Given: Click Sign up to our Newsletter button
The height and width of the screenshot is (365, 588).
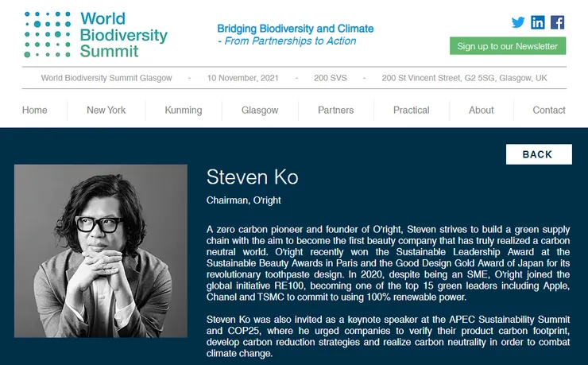Looking at the screenshot, I should (507, 46).
